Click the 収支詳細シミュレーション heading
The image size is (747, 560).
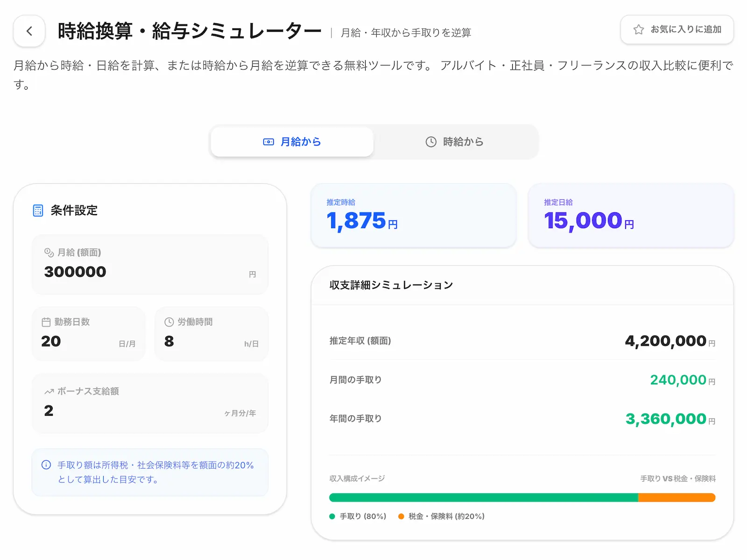[x=391, y=285]
